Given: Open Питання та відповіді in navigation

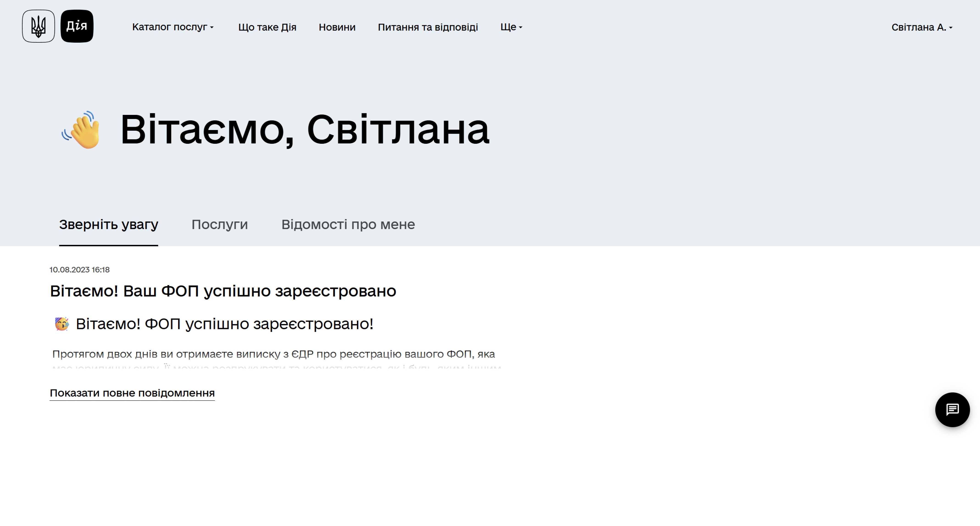Looking at the screenshot, I should point(428,28).
